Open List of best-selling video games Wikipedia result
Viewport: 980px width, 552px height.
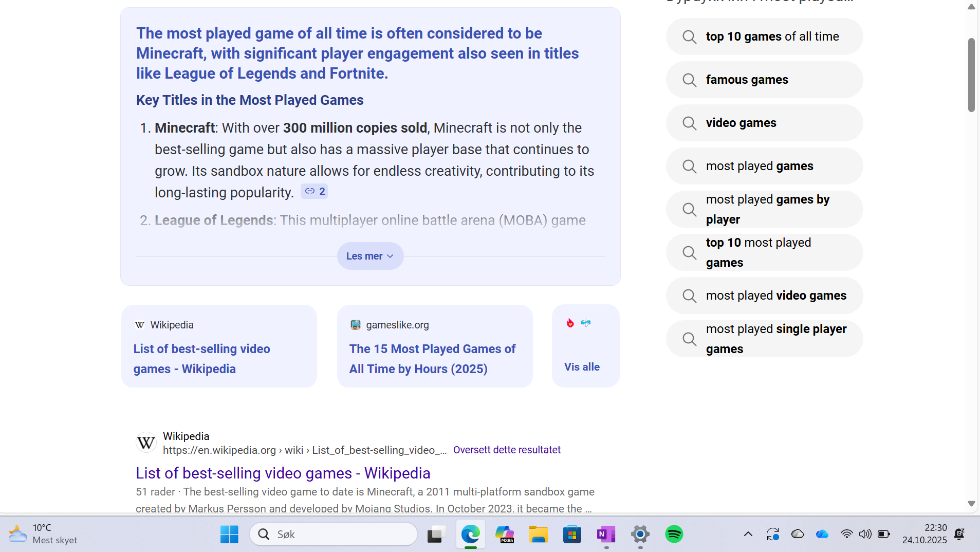click(x=283, y=473)
